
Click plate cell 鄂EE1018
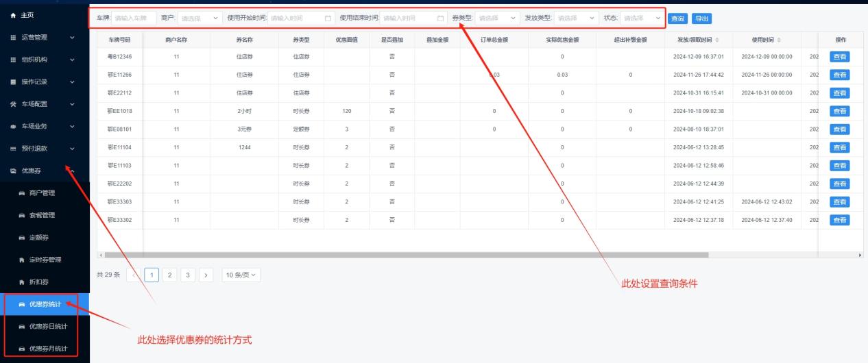[119, 111]
